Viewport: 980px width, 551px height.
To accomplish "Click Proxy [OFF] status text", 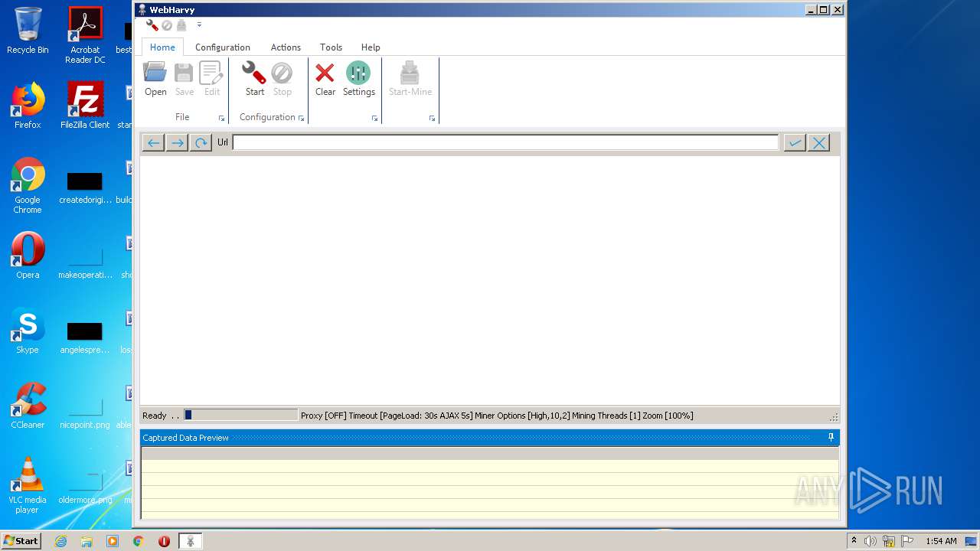I will pyautogui.click(x=324, y=416).
